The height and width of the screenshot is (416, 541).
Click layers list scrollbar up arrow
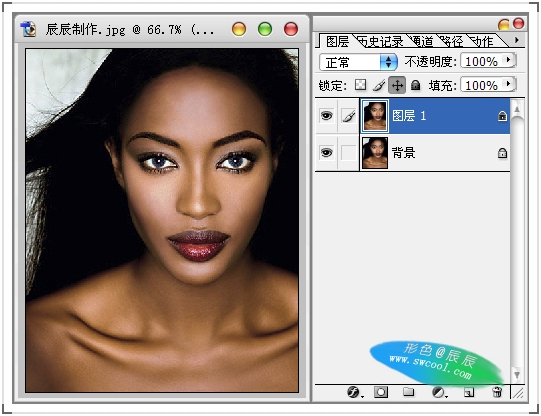(517, 109)
